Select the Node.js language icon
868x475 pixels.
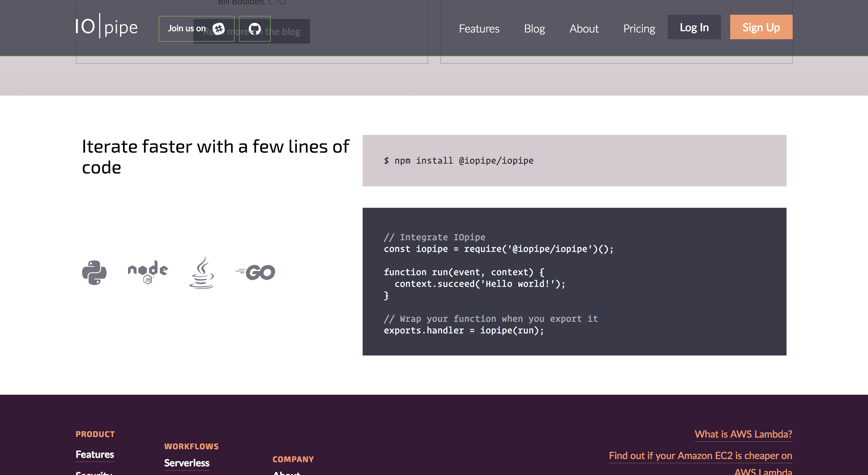point(148,272)
